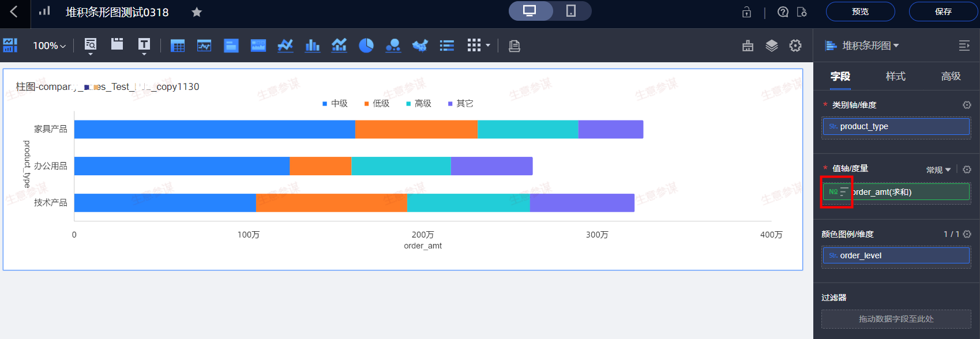This screenshot has width=980, height=339.
Task: Open the 常规 value axis dropdown
Action: point(938,170)
